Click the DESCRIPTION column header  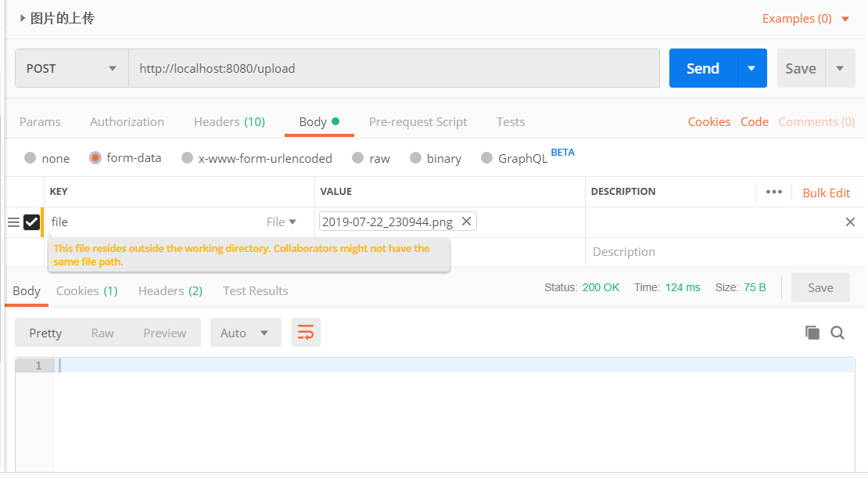(623, 192)
